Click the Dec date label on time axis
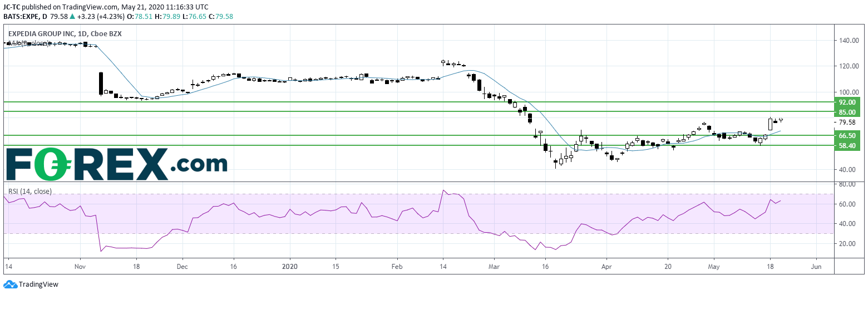Screen dimensions: 868x309 [x=183, y=267]
